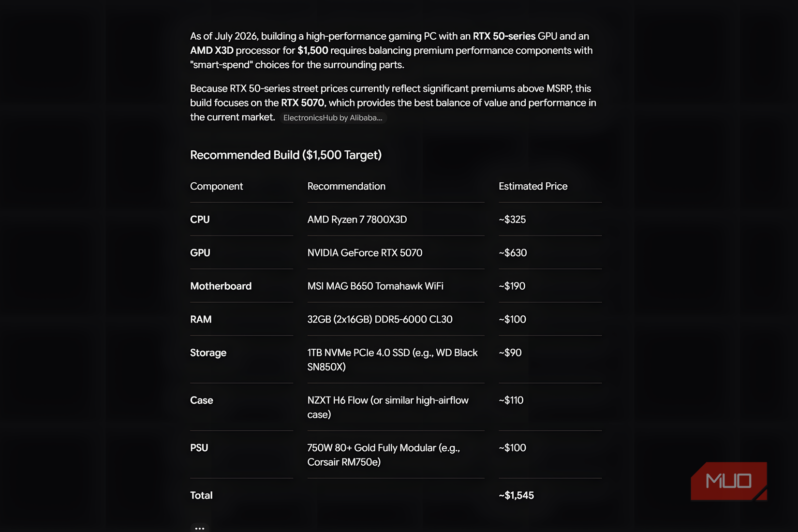
Task: Click the Motherboard row label
Action: coord(221,286)
